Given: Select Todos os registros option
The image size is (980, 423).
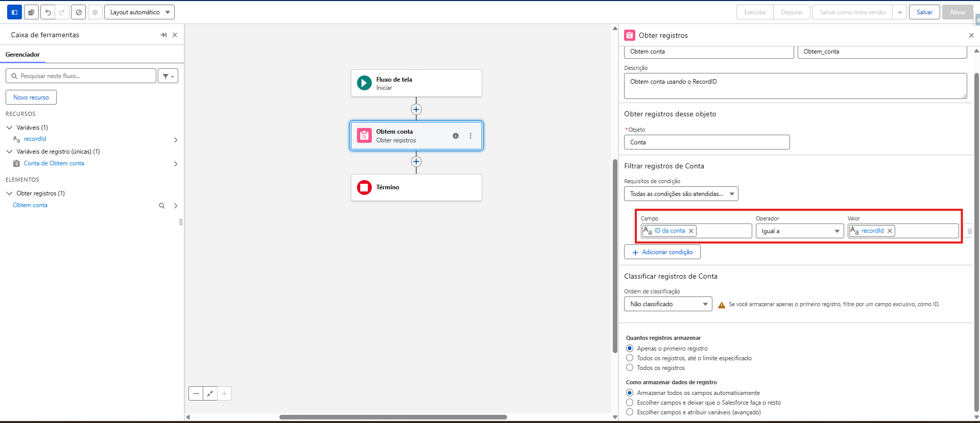Looking at the screenshot, I should (630, 368).
